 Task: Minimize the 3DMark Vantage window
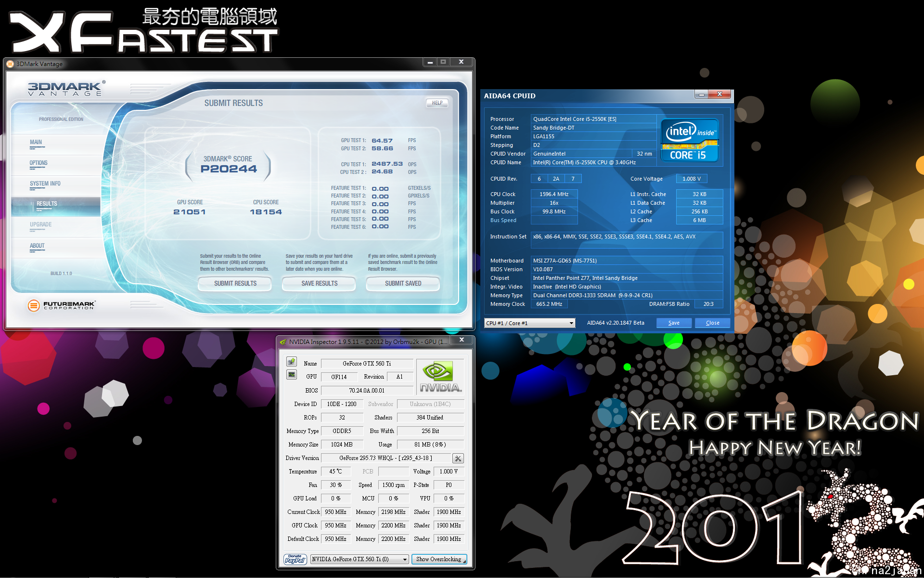point(430,62)
